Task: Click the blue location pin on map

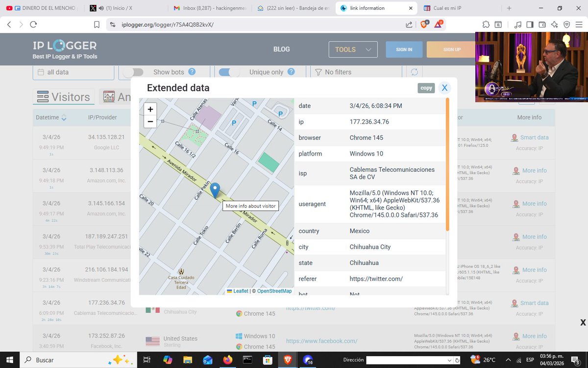Action: point(215,190)
